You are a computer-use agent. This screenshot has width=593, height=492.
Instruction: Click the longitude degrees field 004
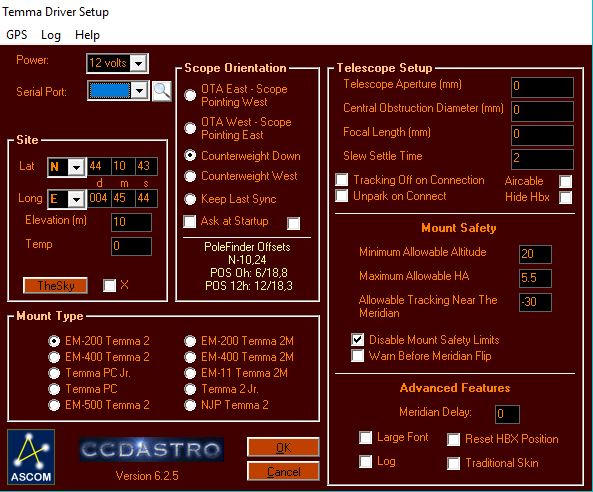point(99,198)
